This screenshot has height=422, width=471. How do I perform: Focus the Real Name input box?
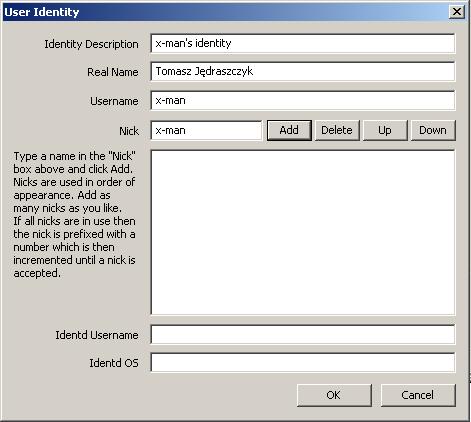[303, 71]
